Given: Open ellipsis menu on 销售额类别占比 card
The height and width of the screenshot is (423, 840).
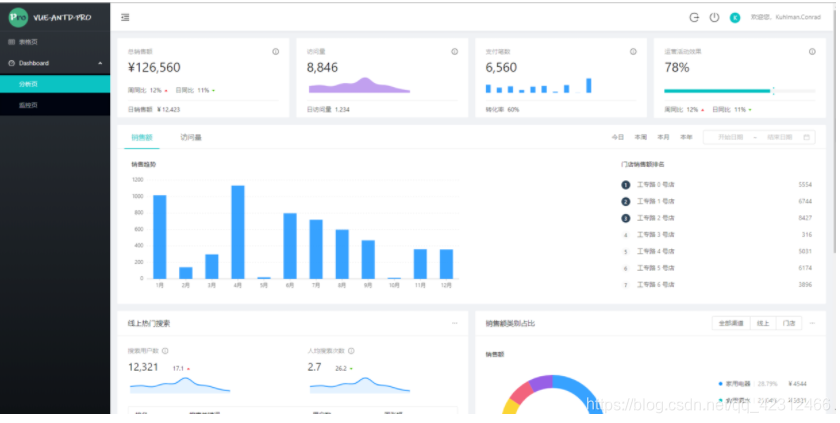Looking at the screenshot, I should coord(812,323).
